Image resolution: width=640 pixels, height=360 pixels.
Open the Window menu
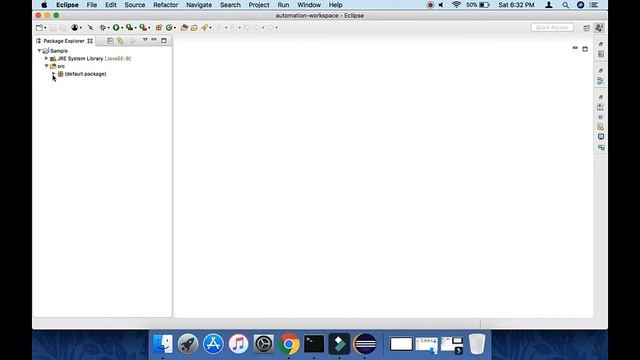[x=309, y=5]
